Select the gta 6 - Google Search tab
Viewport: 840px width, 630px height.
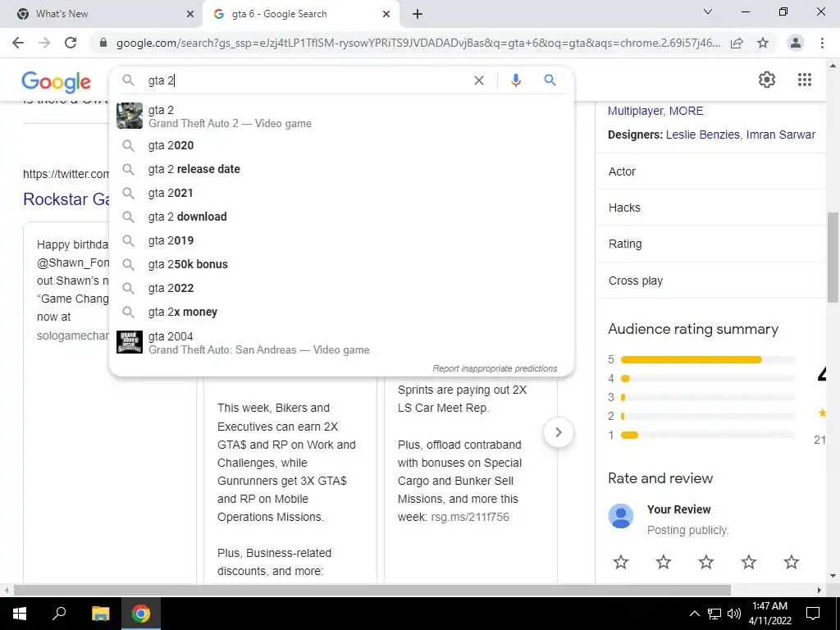point(301,14)
